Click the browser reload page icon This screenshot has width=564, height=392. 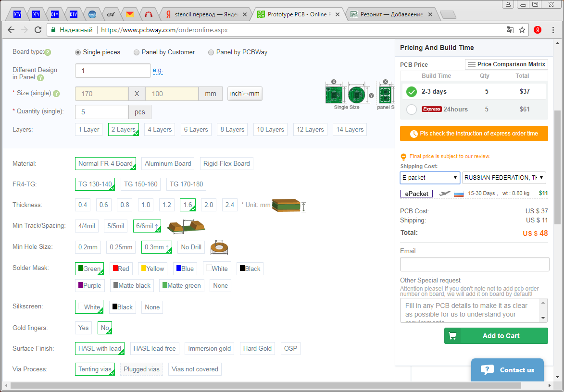38,30
